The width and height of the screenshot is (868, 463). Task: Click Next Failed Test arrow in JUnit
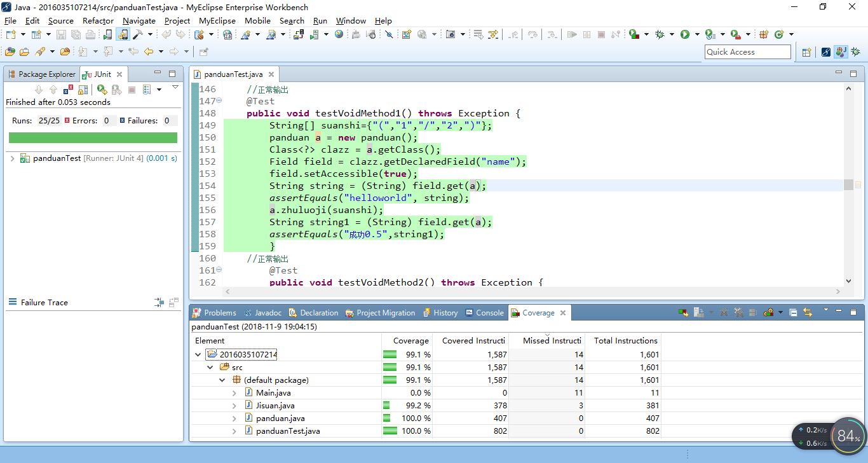(39, 90)
